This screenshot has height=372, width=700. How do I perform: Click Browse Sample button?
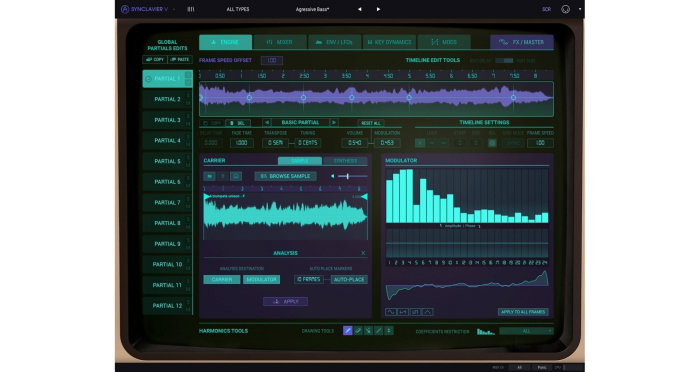tap(286, 176)
